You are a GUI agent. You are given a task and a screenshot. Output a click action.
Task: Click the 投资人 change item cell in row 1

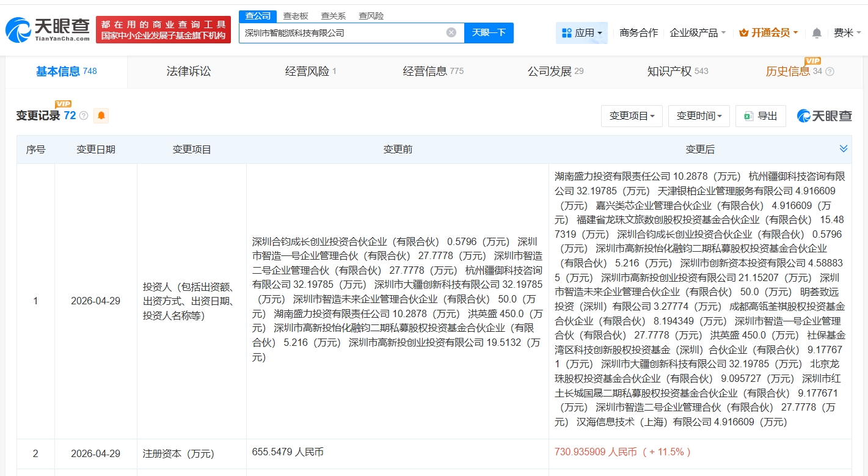[x=192, y=301]
